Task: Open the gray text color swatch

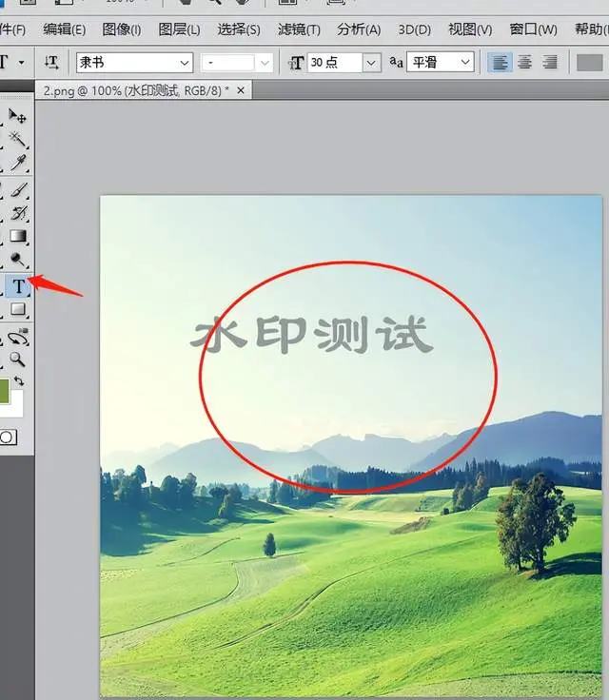Action: point(589,63)
